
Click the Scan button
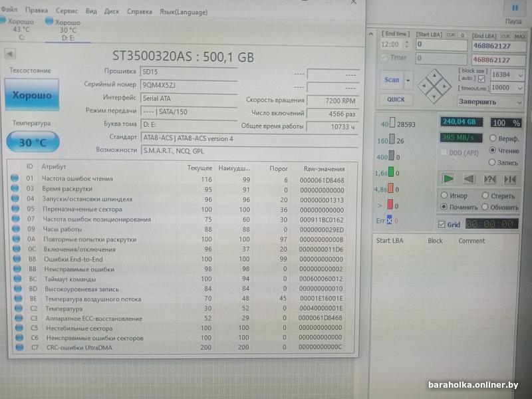pyautogui.click(x=392, y=80)
